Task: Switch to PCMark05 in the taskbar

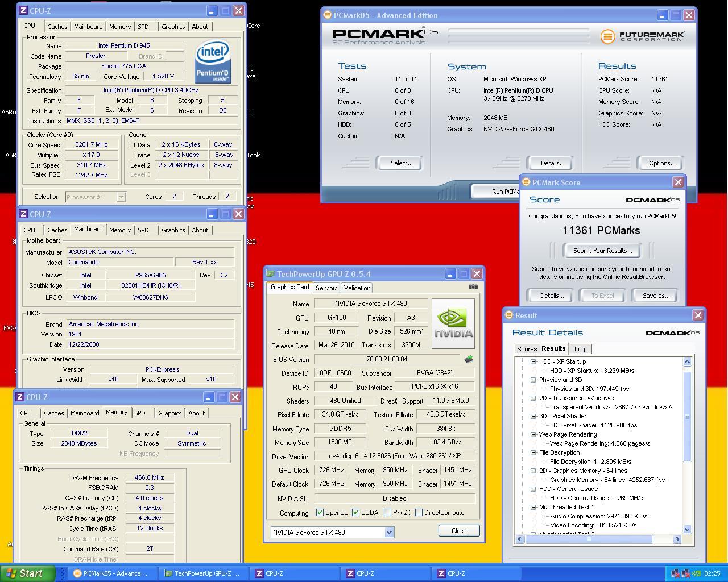Action: (x=111, y=573)
